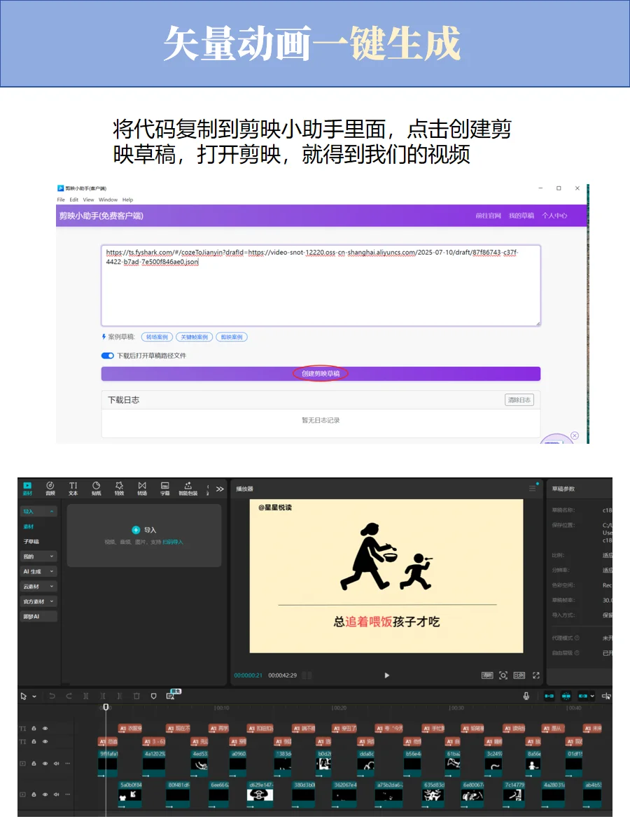Open the 转场 transitions tab
630x840 pixels.
(x=142, y=488)
